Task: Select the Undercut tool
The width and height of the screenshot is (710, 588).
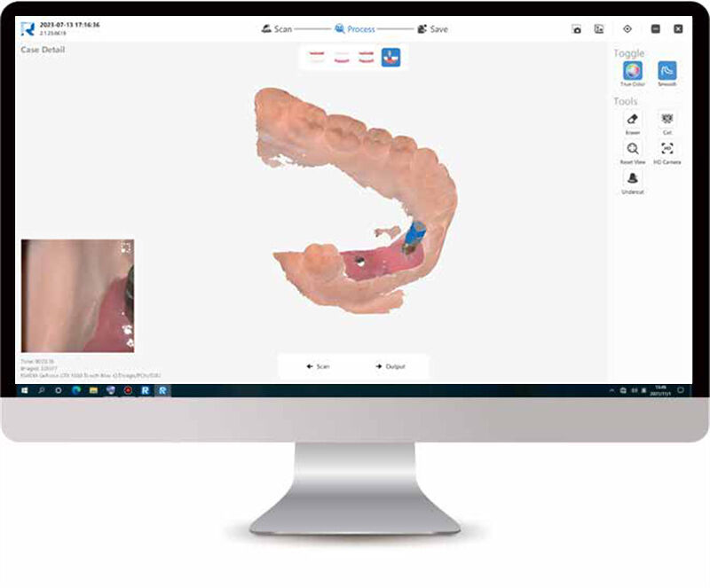Action: (x=632, y=178)
